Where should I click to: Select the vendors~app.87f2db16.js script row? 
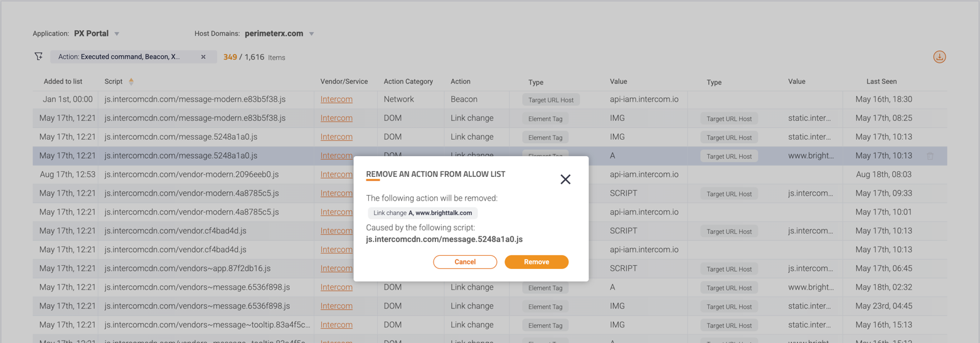tap(187, 268)
